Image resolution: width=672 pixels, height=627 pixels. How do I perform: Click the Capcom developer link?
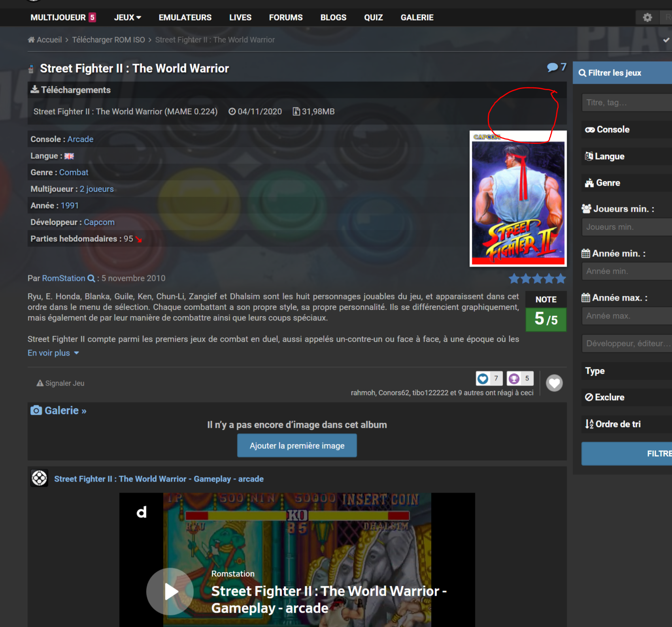99,222
